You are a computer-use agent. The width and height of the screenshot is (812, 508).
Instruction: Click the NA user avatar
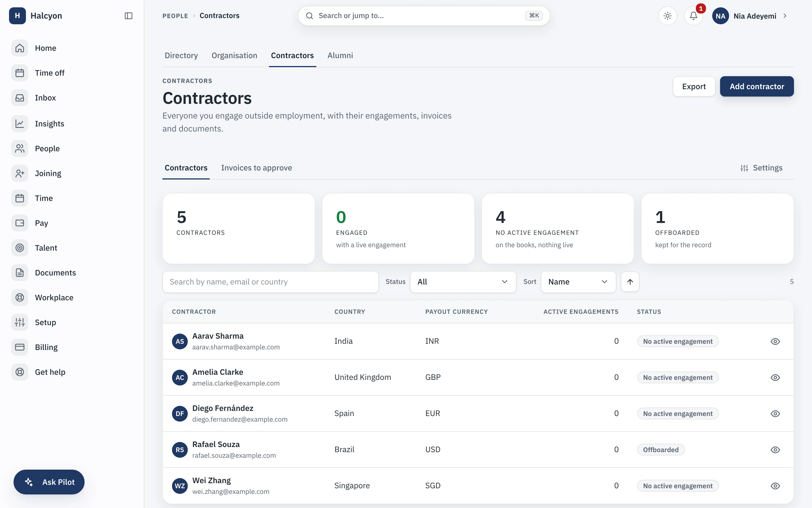[x=720, y=16]
